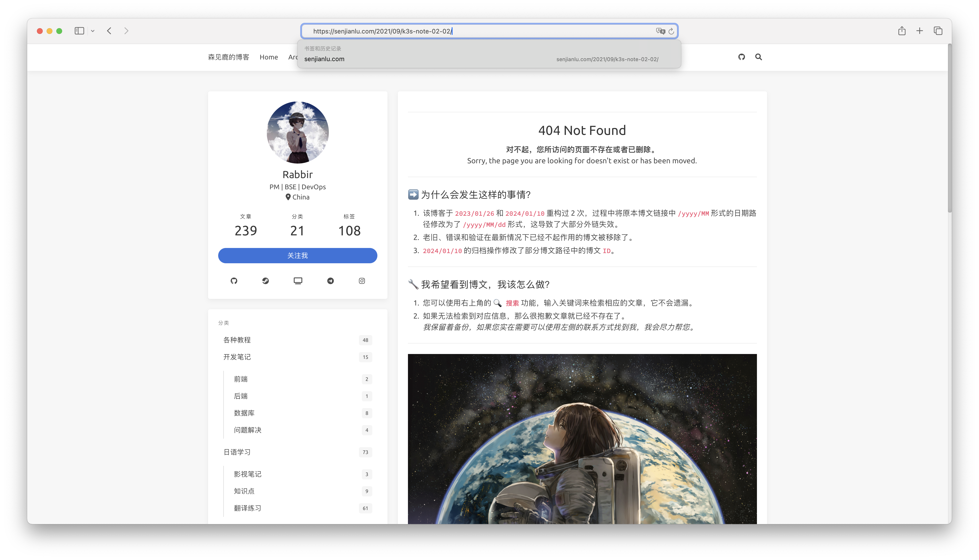Click the 关注我 follow button
The image size is (979, 560).
297,255
